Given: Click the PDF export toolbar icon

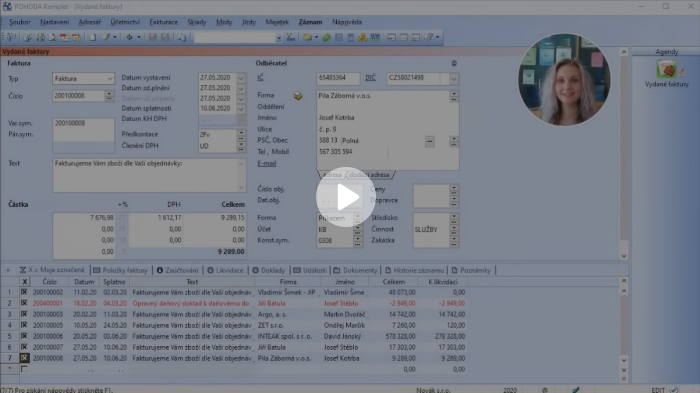Looking at the screenshot, I should [64, 38].
